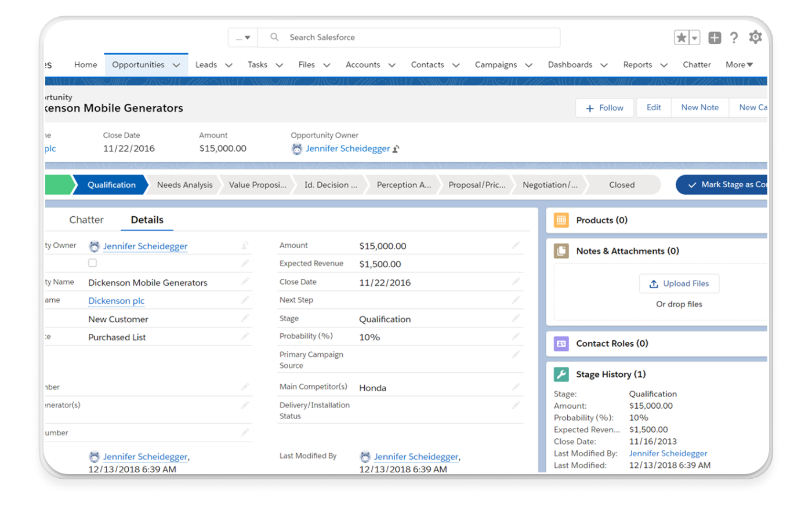Open the More navigation dropdown

click(739, 65)
